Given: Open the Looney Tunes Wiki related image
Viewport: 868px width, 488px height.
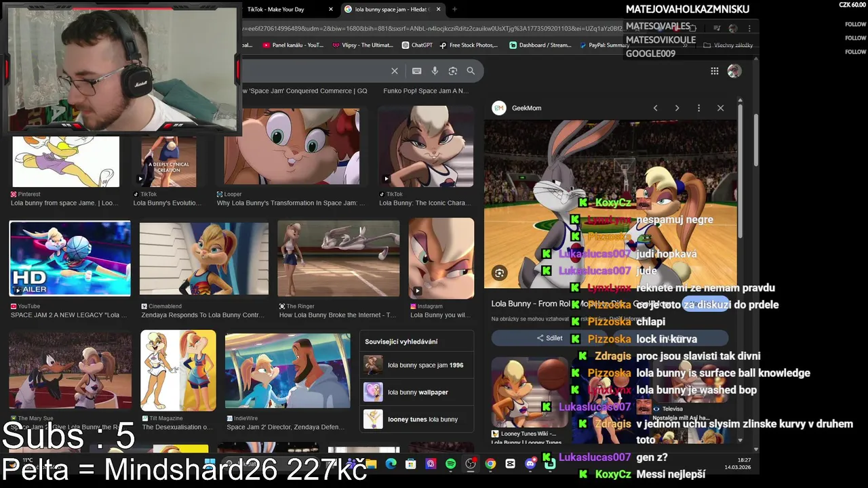Looking at the screenshot, I should pos(530,392).
